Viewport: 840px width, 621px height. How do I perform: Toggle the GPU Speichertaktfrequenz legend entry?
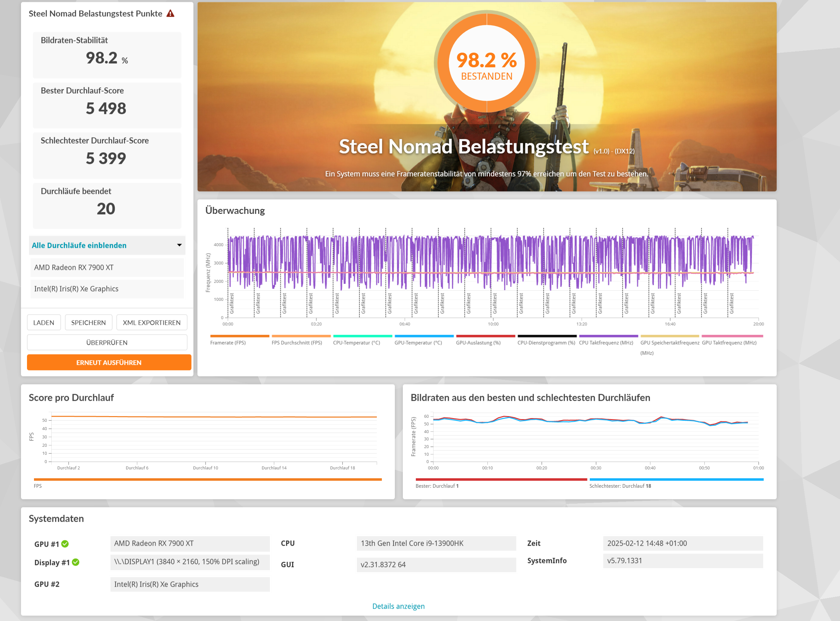(x=670, y=345)
